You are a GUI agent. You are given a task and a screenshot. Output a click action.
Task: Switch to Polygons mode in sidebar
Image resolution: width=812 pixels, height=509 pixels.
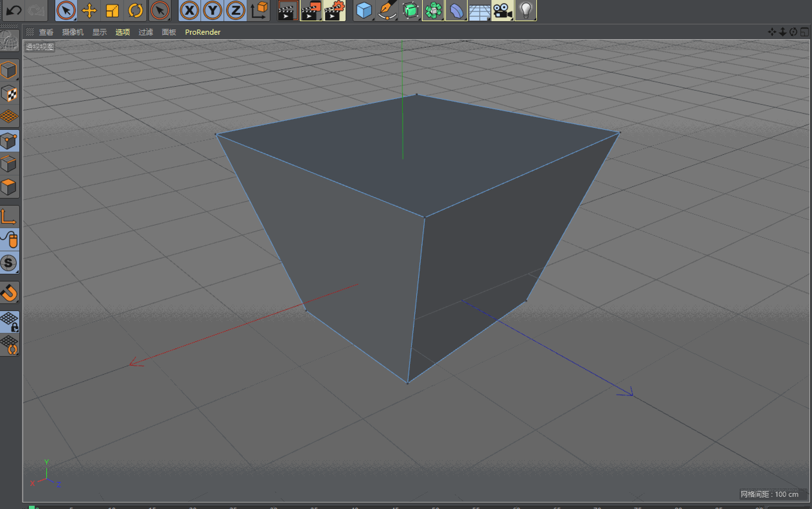click(9, 187)
